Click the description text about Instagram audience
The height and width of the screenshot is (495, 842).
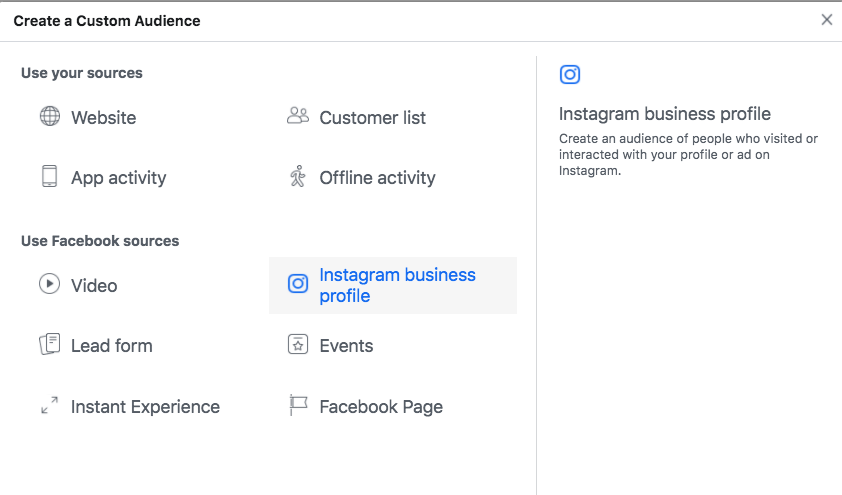coord(688,155)
